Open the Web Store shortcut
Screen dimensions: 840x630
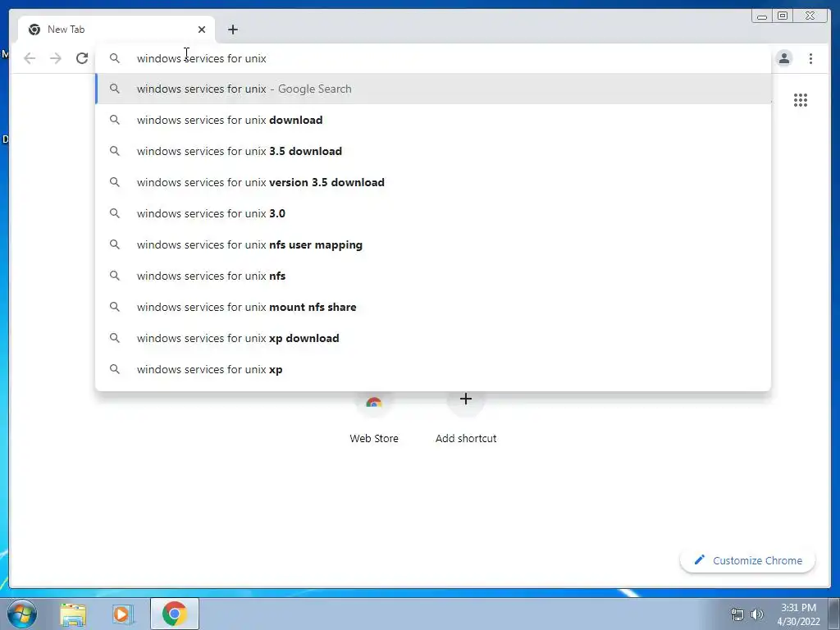[374, 419]
